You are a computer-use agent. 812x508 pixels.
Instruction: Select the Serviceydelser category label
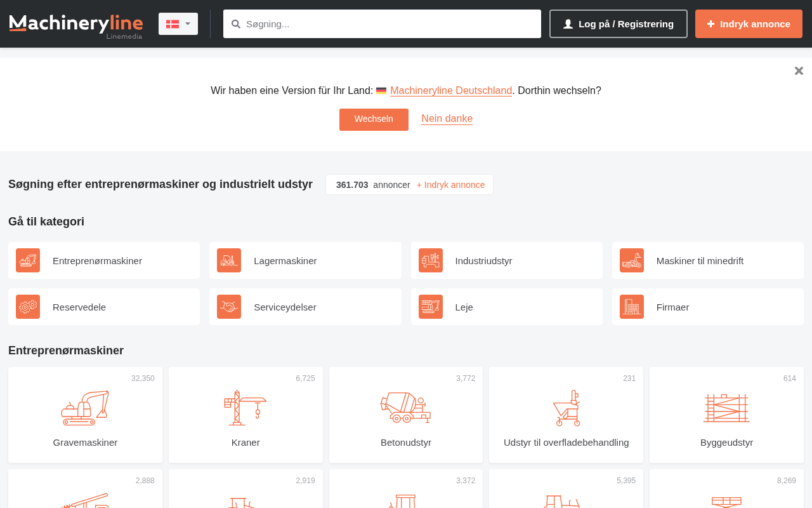tap(285, 307)
